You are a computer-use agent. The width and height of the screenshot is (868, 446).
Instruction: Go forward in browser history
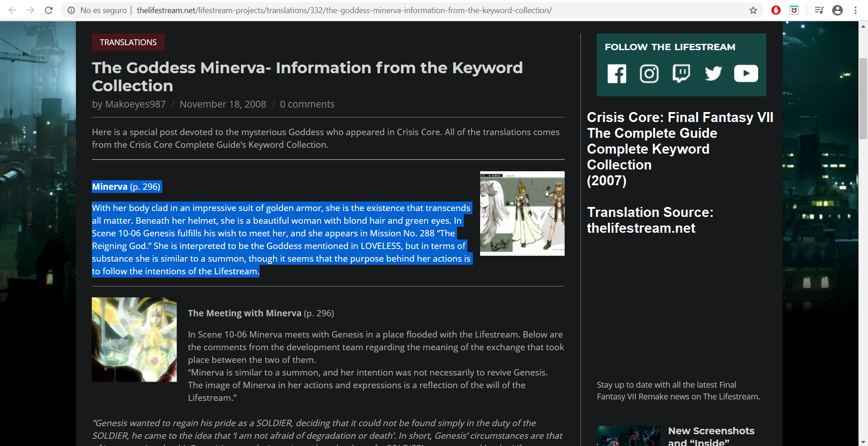click(31, 10)
